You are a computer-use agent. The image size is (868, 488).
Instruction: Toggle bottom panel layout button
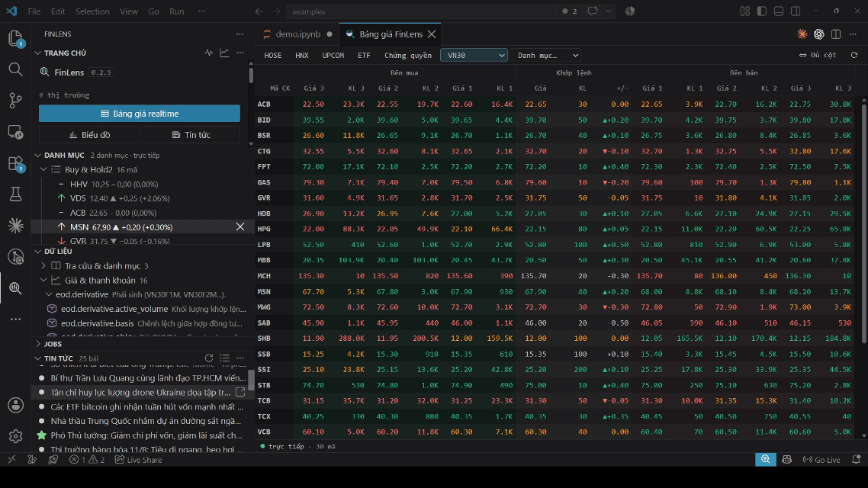[778, 11]
